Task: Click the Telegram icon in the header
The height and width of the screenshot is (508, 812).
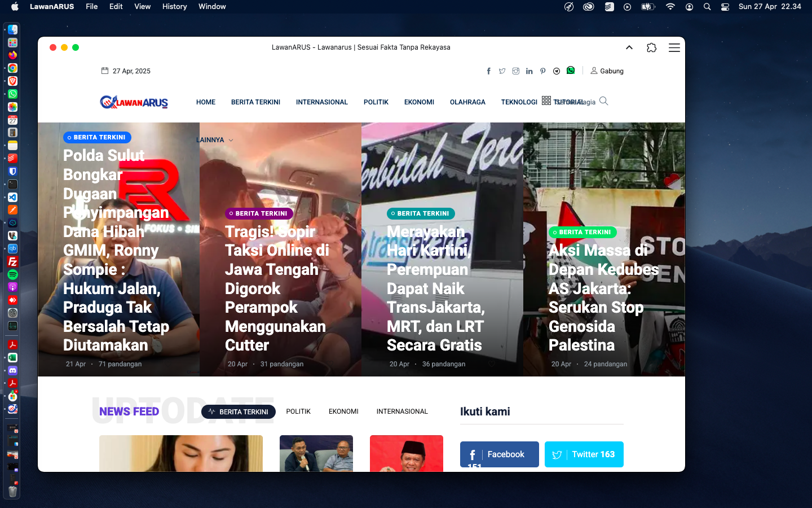Action: [x=557, y=71]
